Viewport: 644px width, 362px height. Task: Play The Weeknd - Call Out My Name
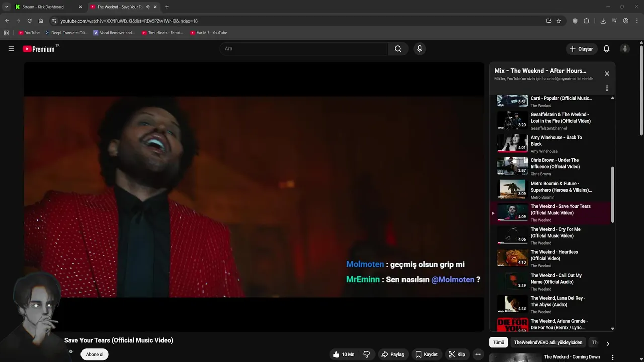pos(551,282)
